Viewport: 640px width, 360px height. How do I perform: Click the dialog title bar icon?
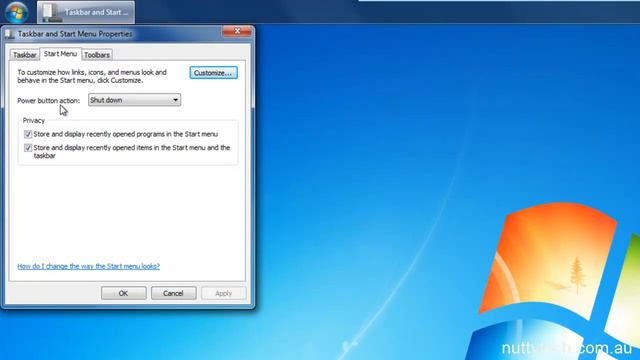pos(10,34)
